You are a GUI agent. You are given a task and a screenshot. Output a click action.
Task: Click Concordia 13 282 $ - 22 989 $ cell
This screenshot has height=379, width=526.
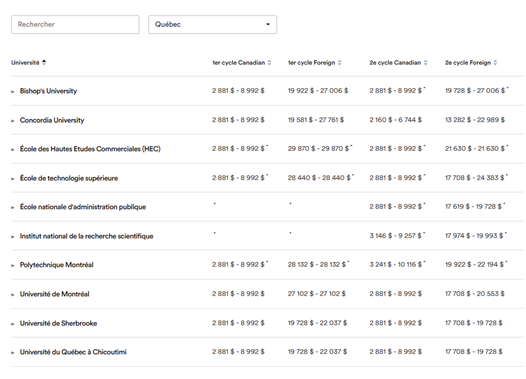point(475,120)
